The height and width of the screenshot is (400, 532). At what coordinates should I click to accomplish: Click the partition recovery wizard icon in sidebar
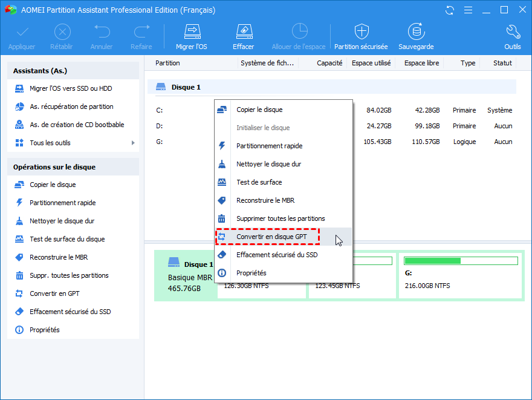click(x=19, y=107)
